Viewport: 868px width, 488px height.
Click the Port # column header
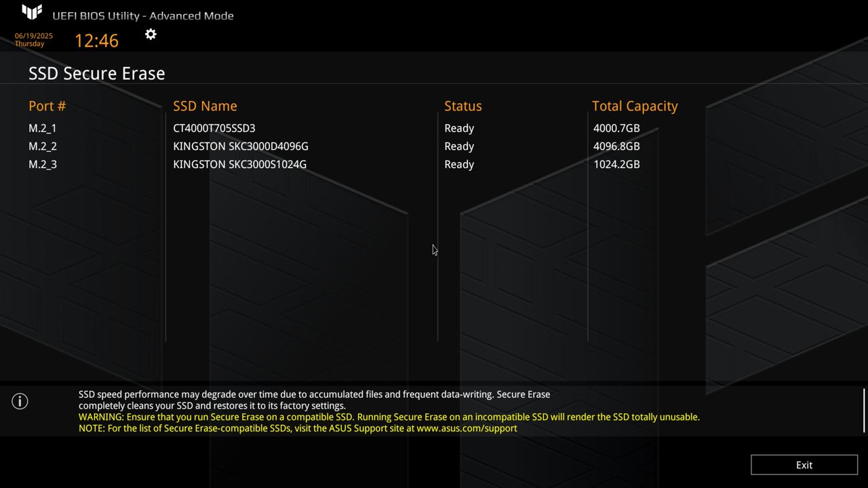coord(47,106)
